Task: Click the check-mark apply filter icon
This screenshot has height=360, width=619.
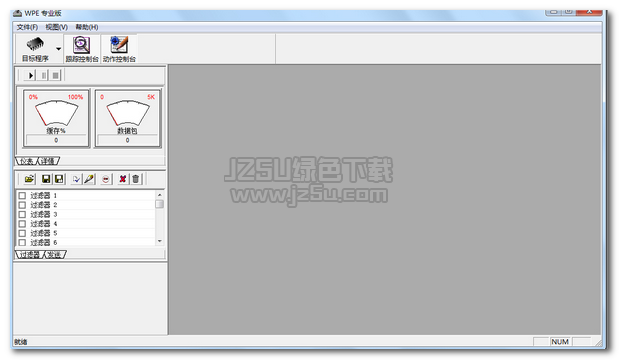Action: pyautogui.click(x=76, y=179)
